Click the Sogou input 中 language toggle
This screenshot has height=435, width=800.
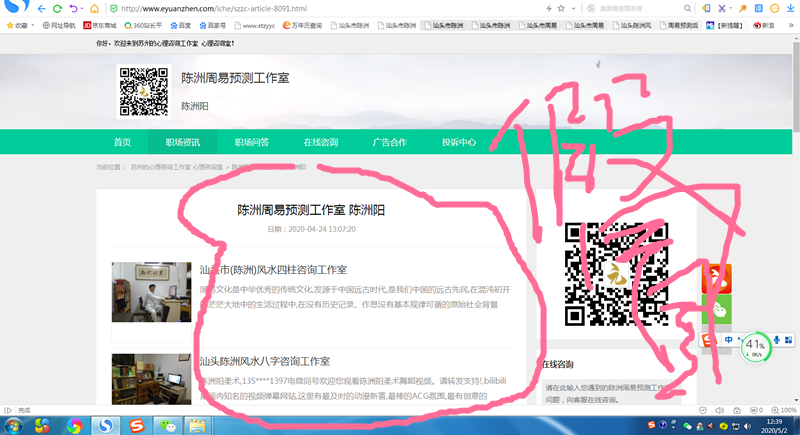click(x=729, y=340)
